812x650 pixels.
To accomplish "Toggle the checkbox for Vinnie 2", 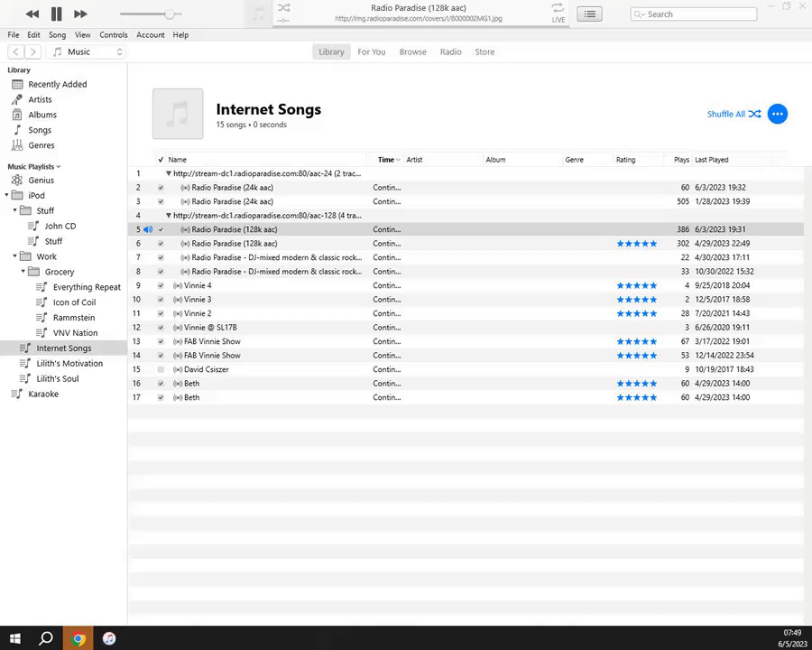I will tap(161, 313).
